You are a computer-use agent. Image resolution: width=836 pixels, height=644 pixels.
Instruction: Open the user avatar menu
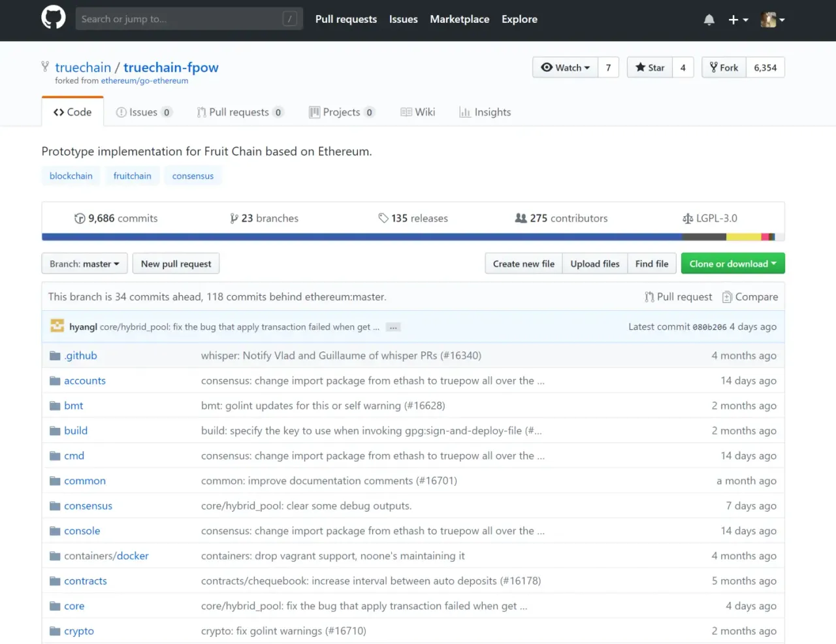pos(773,20)
